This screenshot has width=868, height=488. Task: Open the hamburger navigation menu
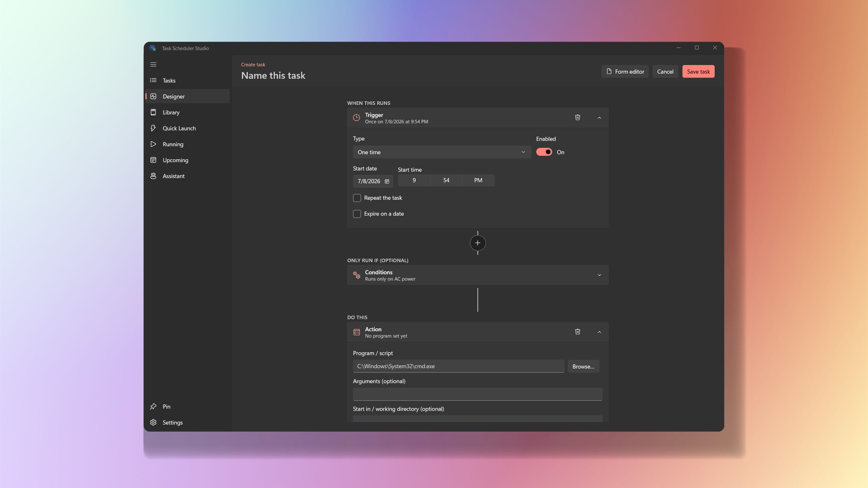coord(153,64)
